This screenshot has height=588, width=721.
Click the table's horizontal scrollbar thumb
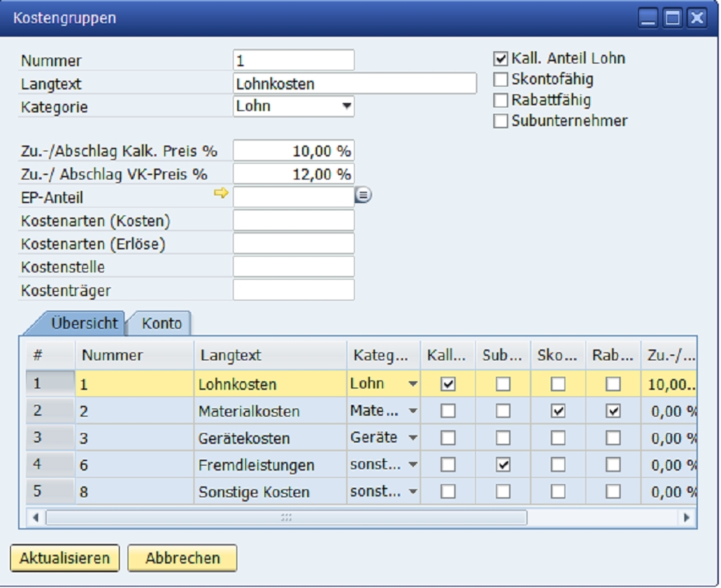(x=286, y=517)
